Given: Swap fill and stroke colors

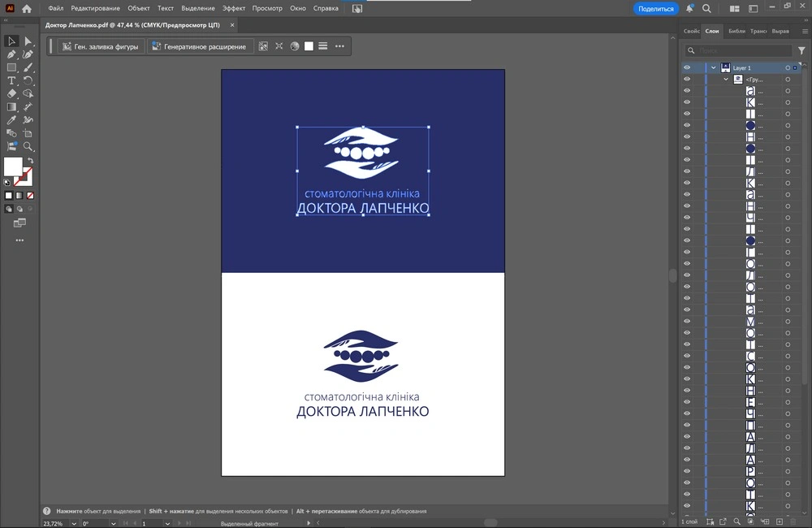Looking at the screenshot, I should point(30,161).
